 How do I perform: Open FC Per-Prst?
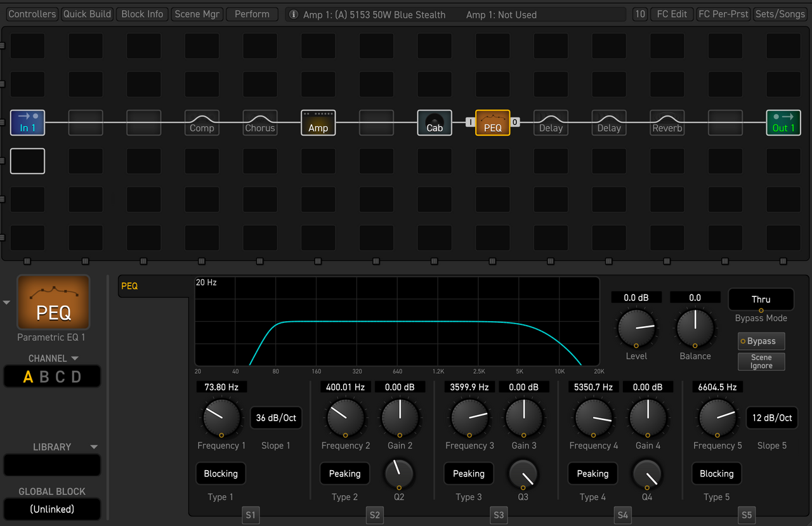pos(723,14)
